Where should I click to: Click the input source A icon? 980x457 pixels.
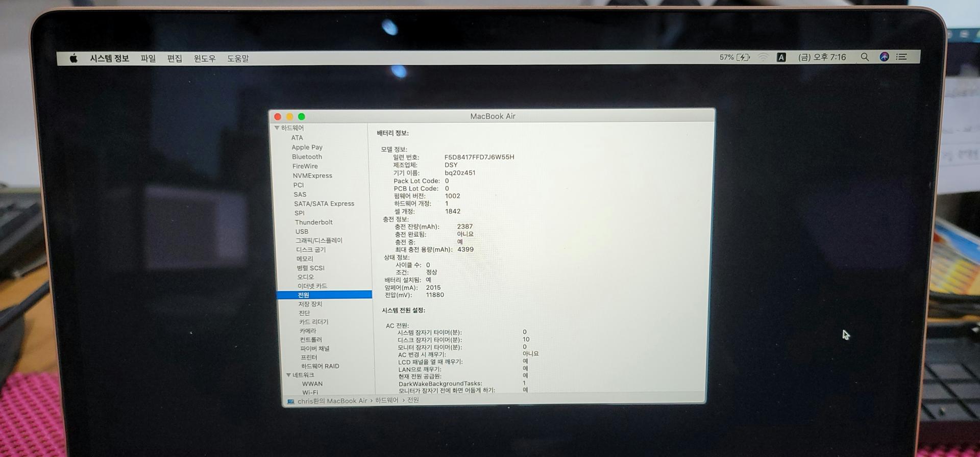[x=781, y=57]
